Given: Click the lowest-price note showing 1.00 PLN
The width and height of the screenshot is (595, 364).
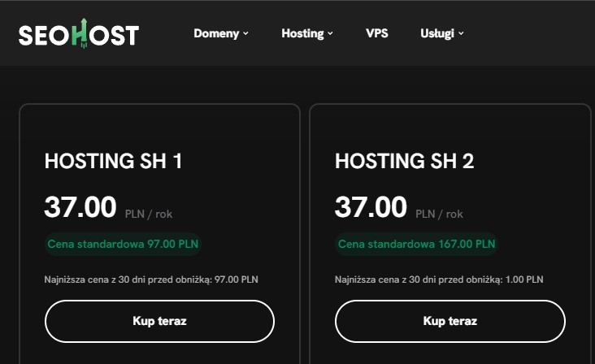Looking at the screenshot, I should coord(439,279).
